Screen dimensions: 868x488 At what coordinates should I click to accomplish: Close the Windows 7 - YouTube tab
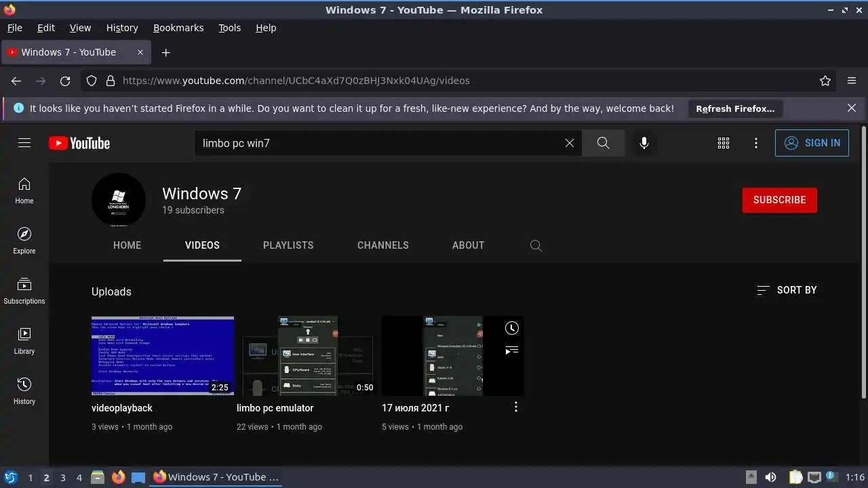[140, 52]
